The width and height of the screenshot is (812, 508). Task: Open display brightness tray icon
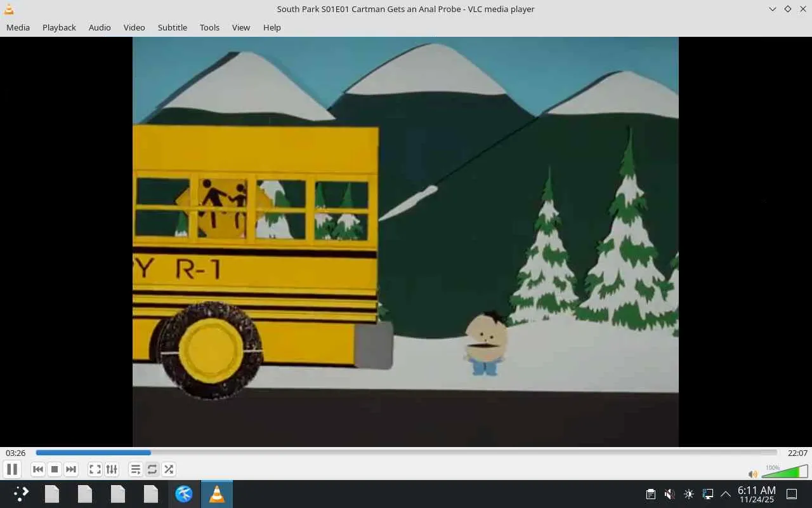(689, 494)
